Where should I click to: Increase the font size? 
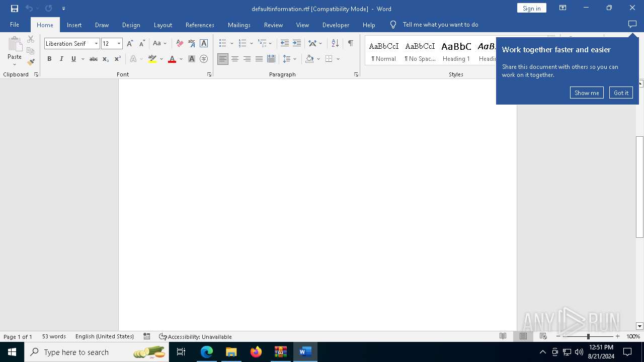pos(130,43)
